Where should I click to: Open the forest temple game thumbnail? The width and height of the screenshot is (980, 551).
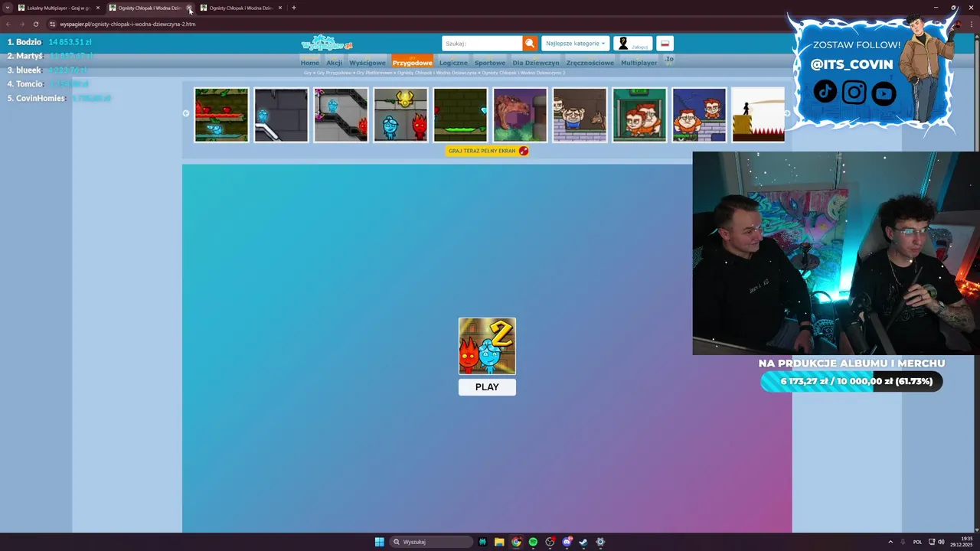(x=221, y=115)
